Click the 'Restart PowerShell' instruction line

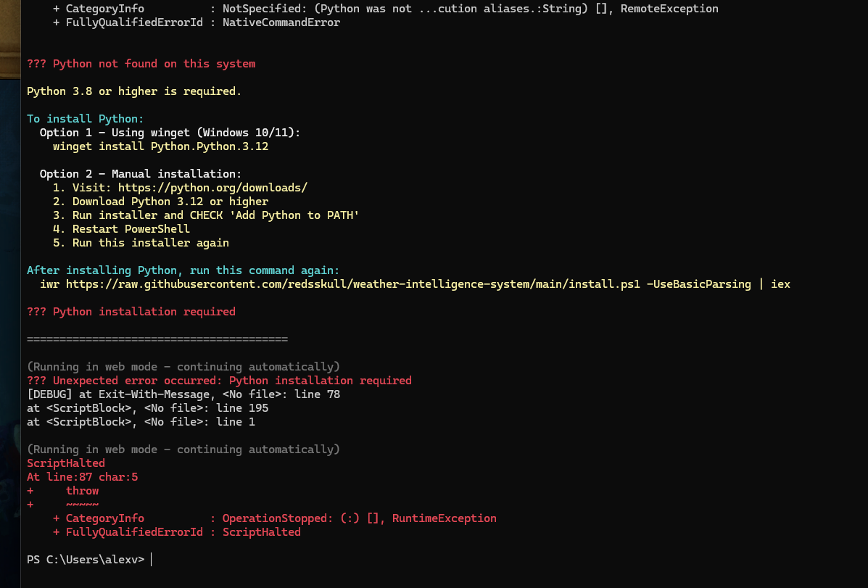131,228
